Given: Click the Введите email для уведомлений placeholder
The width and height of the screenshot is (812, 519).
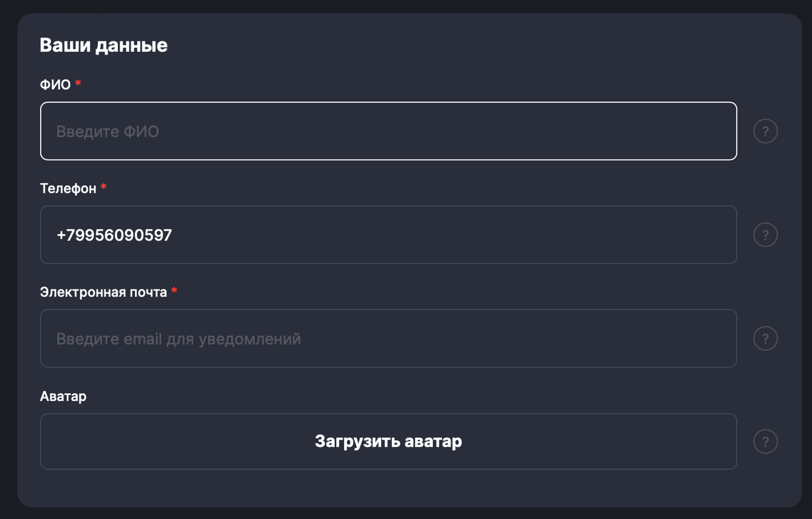Looking at the screenshot, I should [179, 339].
